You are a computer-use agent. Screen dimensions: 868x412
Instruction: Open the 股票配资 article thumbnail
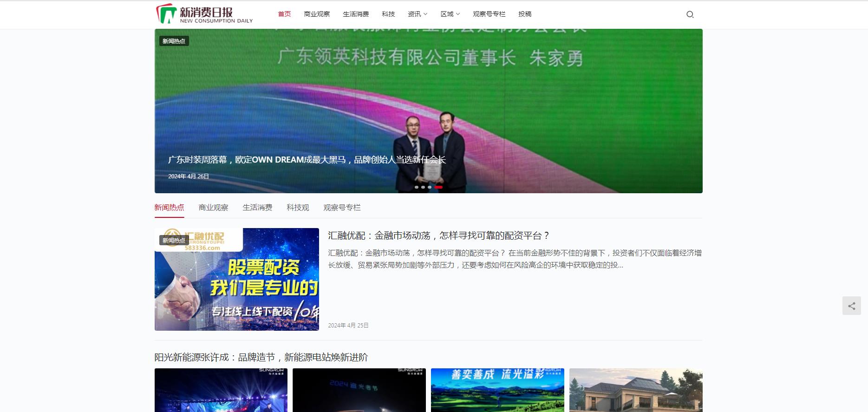[237, 280]
